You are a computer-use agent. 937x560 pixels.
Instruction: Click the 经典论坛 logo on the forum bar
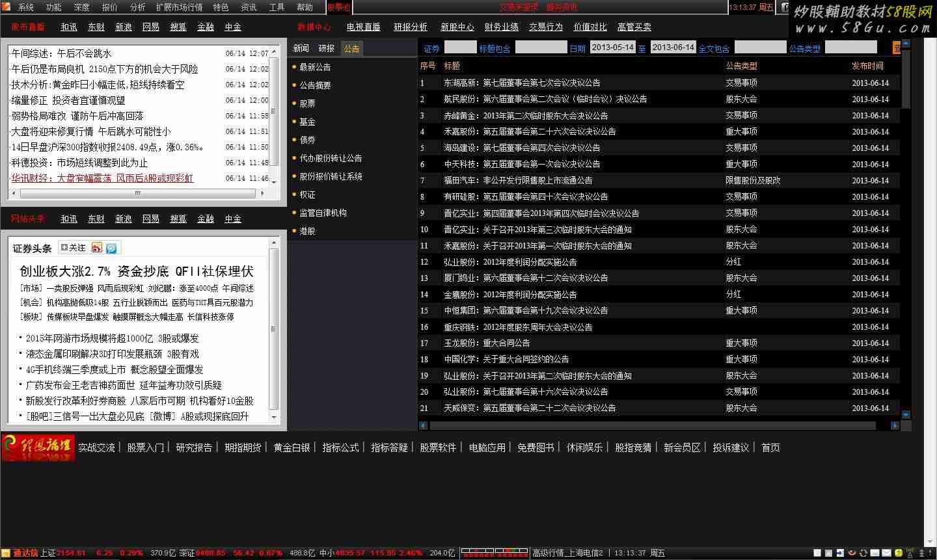pos(38,447)
